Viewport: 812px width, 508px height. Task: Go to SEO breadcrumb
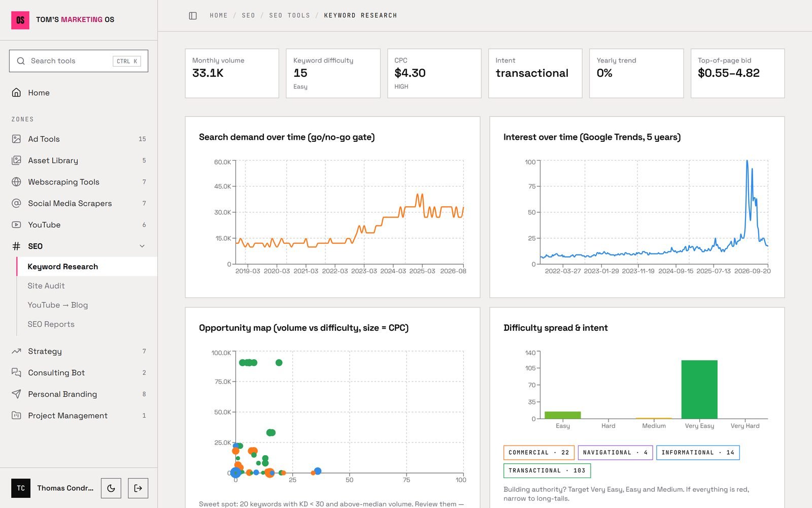pyautogui.click(x=249, y=16)
